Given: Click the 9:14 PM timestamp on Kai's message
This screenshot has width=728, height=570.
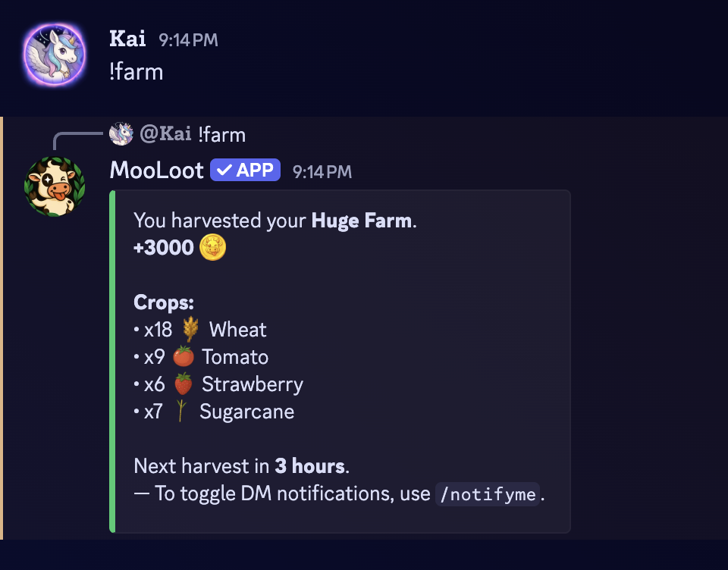Looking at the screenshot, I should coord(187,40).
